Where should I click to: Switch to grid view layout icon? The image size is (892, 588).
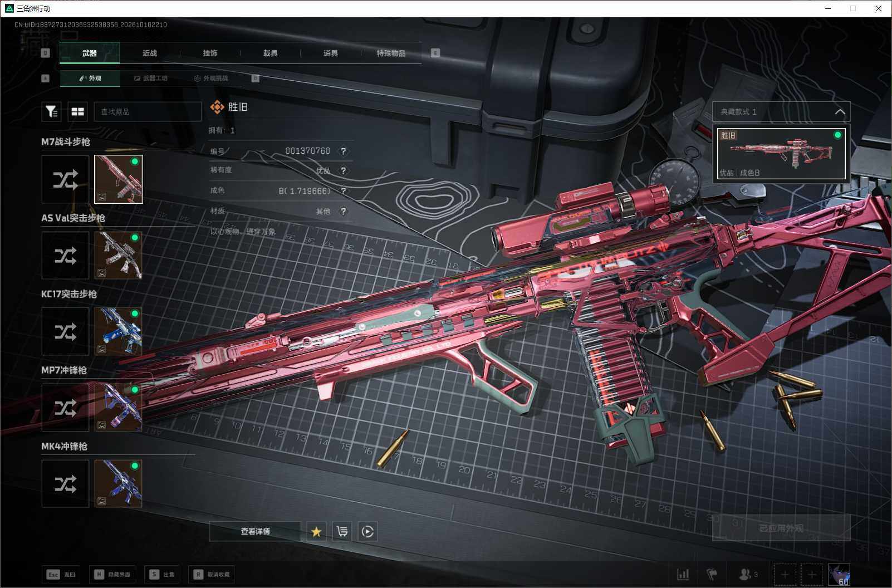click(78, 112)
